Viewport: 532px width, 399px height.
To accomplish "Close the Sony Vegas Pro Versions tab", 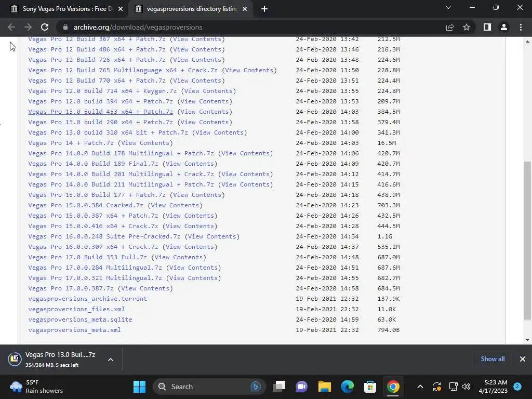I will [121, 9].
